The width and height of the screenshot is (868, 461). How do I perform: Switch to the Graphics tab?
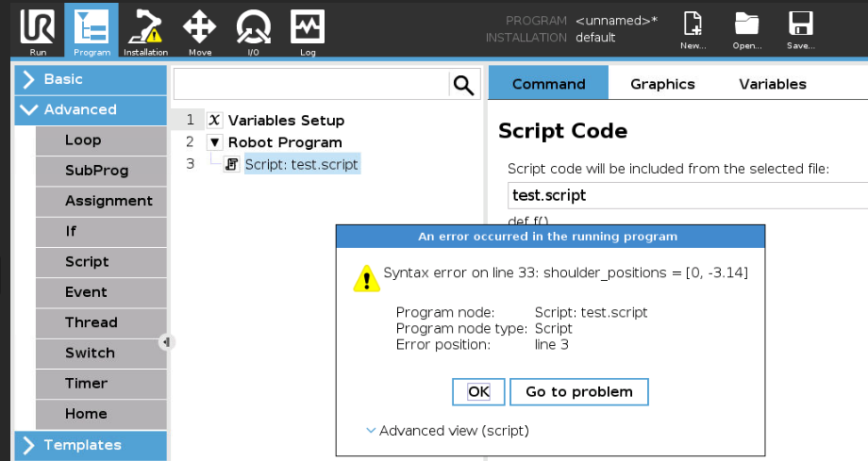(x=662, y=84)
